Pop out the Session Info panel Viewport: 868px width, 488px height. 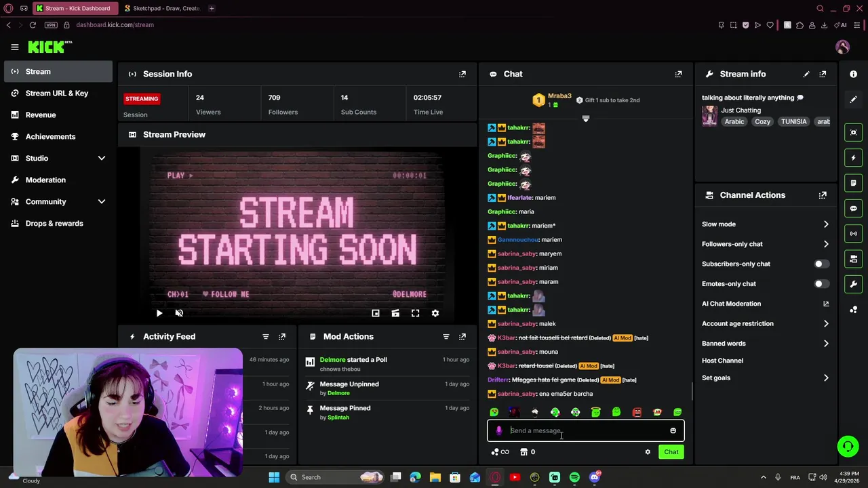[462, 74]
